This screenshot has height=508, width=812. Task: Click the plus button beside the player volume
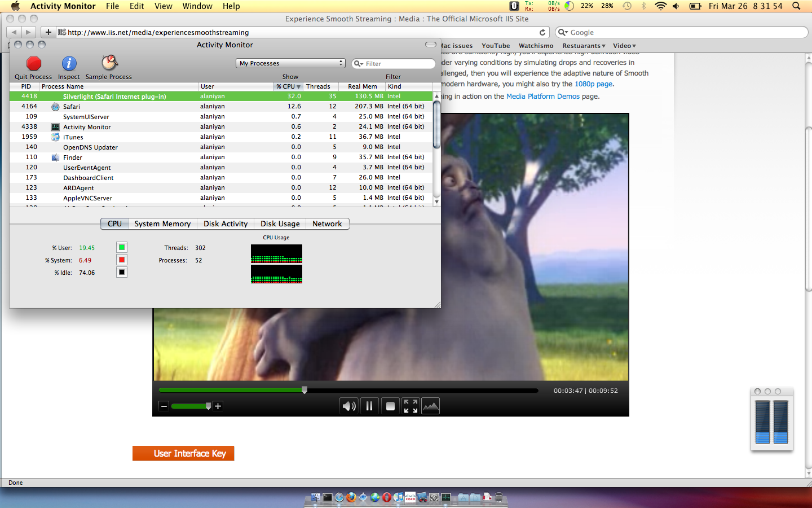(x=218, y=406)
